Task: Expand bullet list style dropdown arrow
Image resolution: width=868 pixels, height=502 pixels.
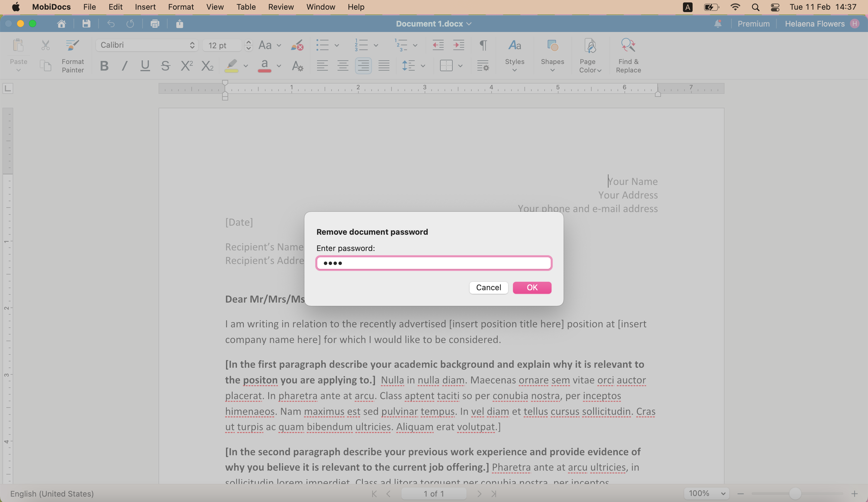Action: click(x=337, y=45)
